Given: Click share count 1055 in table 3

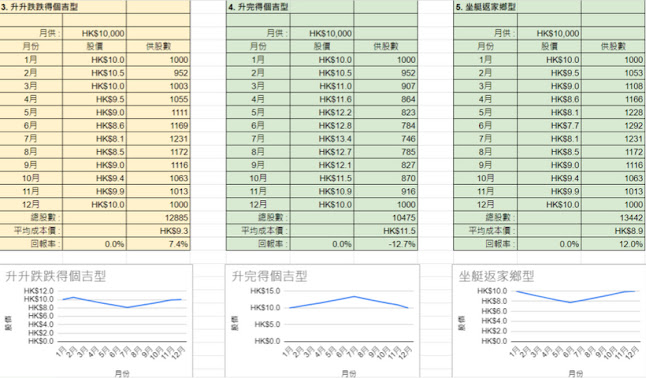Looking at the screenshot, I should point(158,99).
